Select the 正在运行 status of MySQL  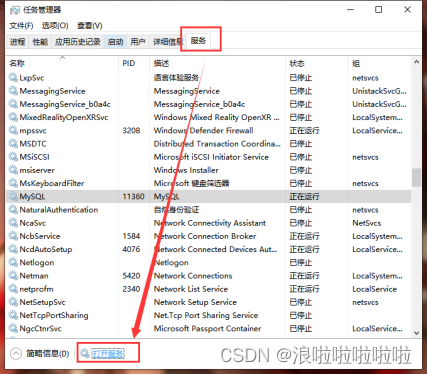coord(304,196)
